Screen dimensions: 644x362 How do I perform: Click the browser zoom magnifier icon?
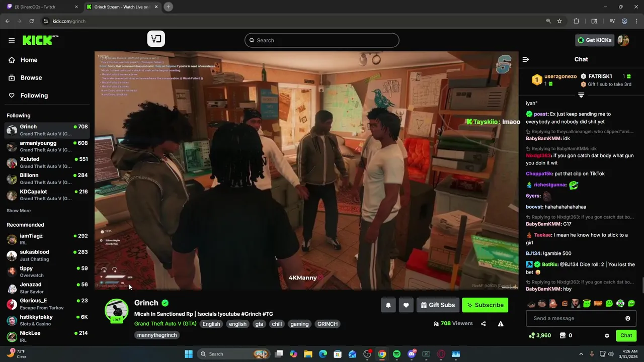pos(548,21)
